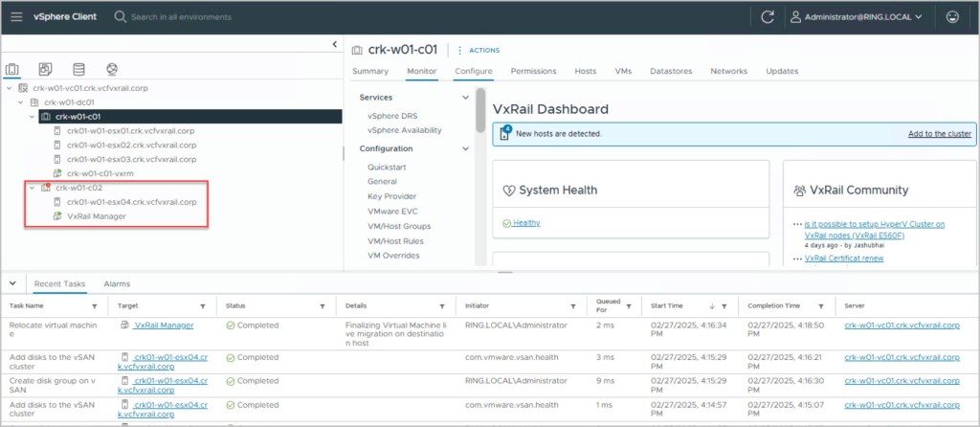Click Add to the cluster link
Screen dimensions: 980x427
tap(942, 134)
